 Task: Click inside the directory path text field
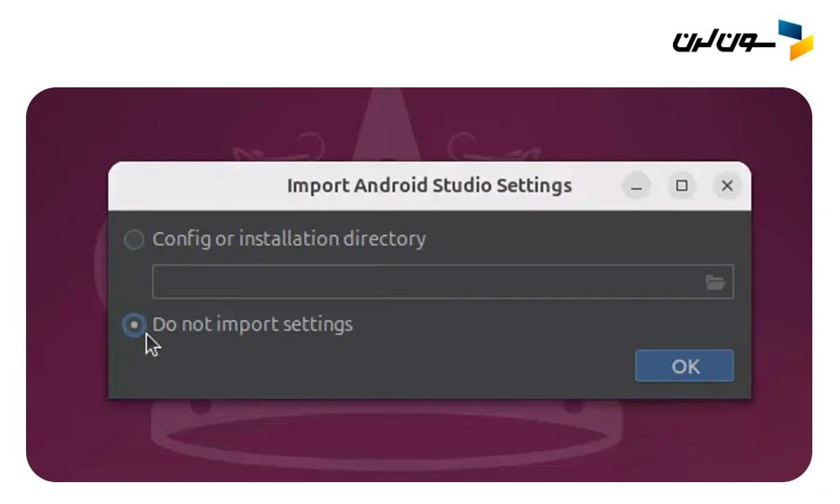click(420, 282)
